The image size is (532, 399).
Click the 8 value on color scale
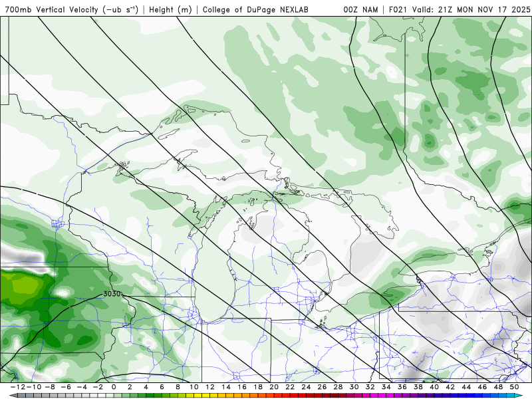point(178,387)
